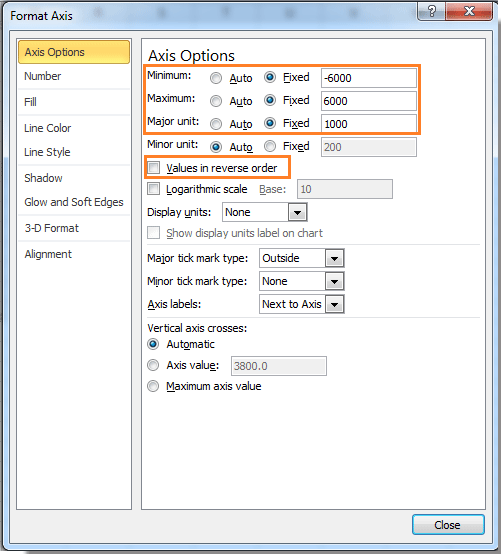Enable Values in reverse order checkbox
Screen dimensions: 501x554
(154, 167)
